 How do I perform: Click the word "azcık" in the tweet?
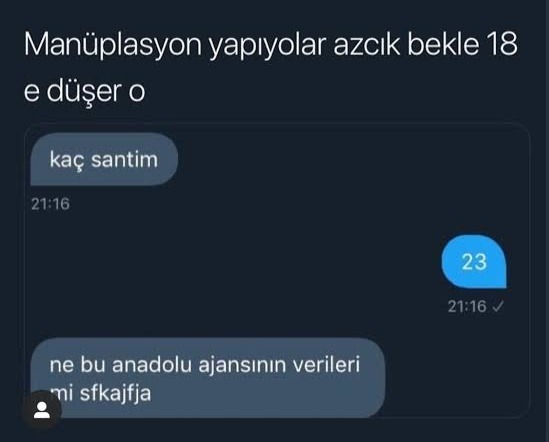[x=367, y=46]
